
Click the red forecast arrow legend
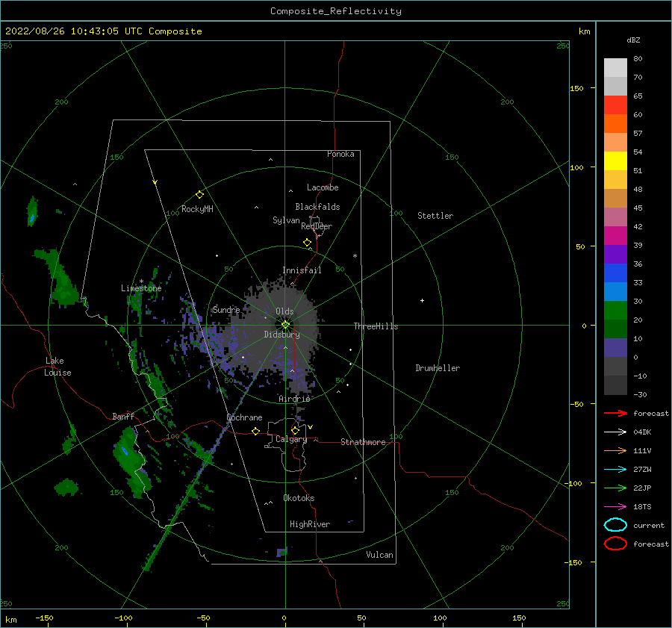615,413
